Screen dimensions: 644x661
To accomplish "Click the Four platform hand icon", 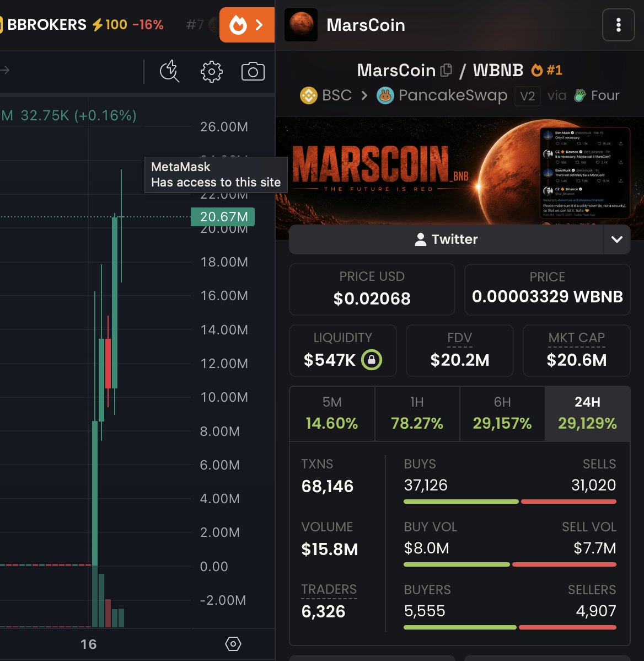I will coord(581,95).
